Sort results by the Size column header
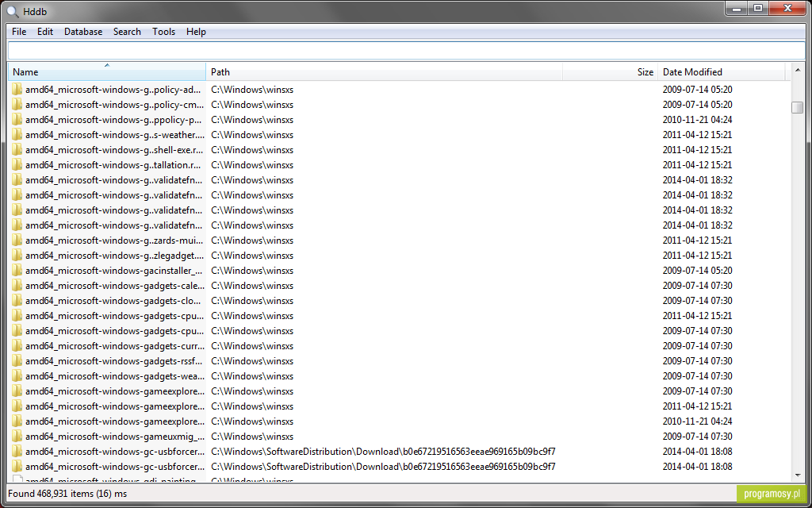812x508 pixels. pos(610,72)
